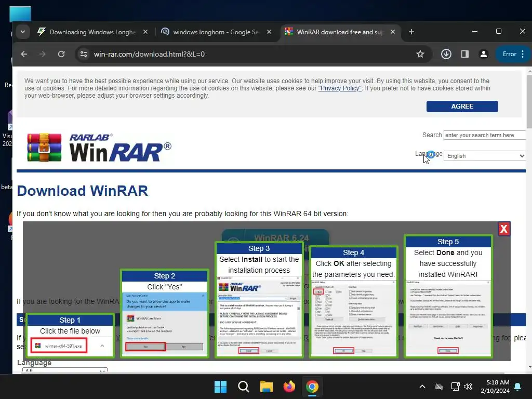Click the cloud sync tray icon

pos(439,387)
